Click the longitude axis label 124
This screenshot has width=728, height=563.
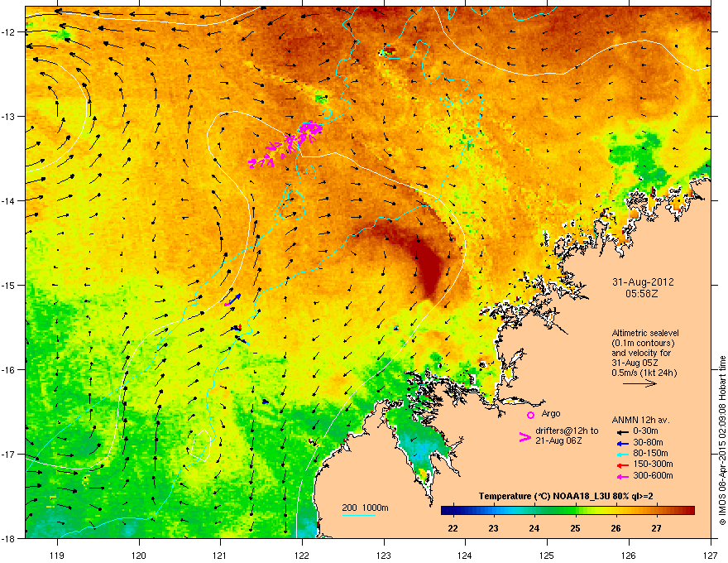pos(465,555)
